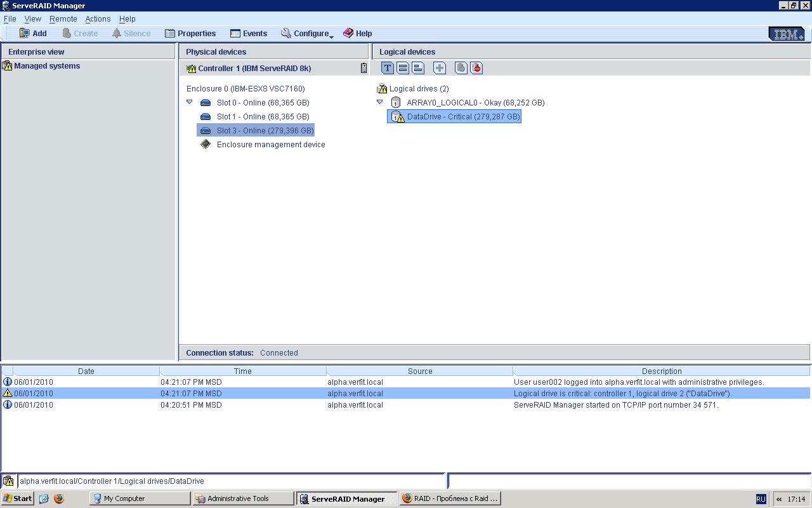
Task: Switch to relative size capacity view
Action: click(417, 68)
